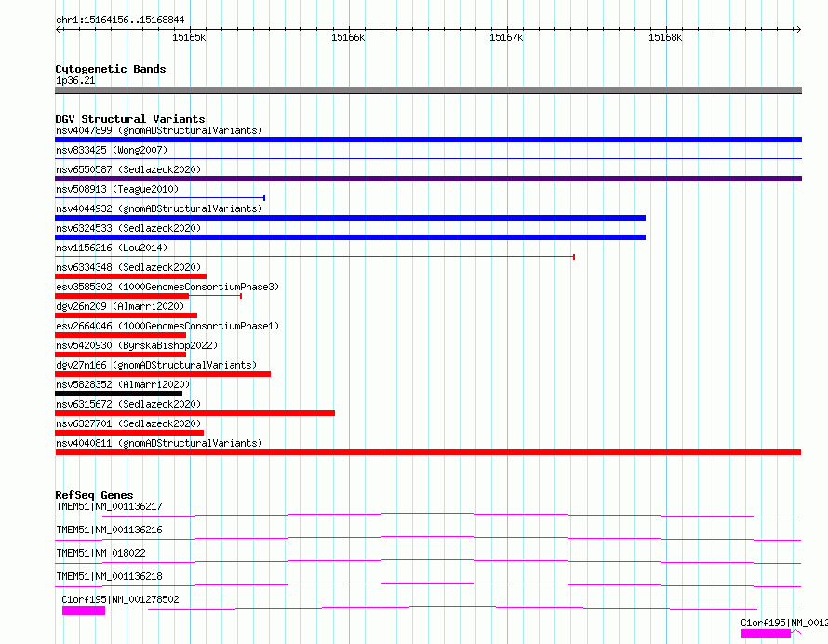
Task: Click the RefSeq Genes track title
Action: (94, 495)
